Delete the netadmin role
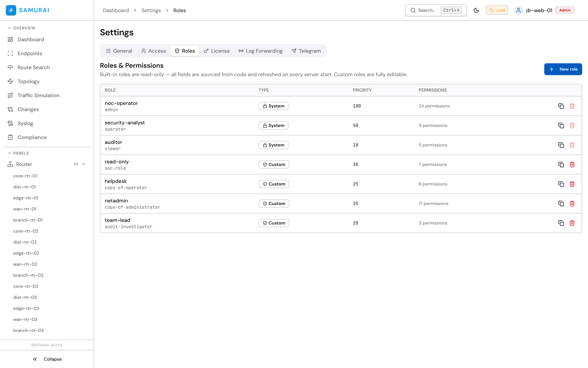This screenshot has height=368, width=588. pyautogui.click(x=572, y=203)
